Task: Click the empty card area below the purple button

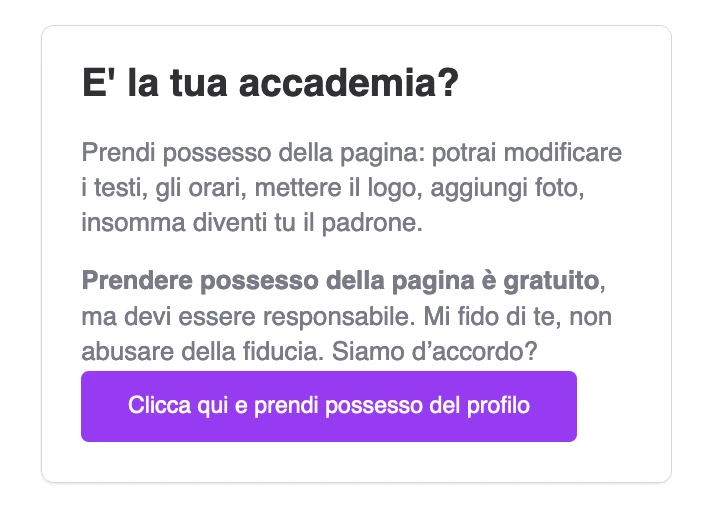Action: (x=357, y=462)
